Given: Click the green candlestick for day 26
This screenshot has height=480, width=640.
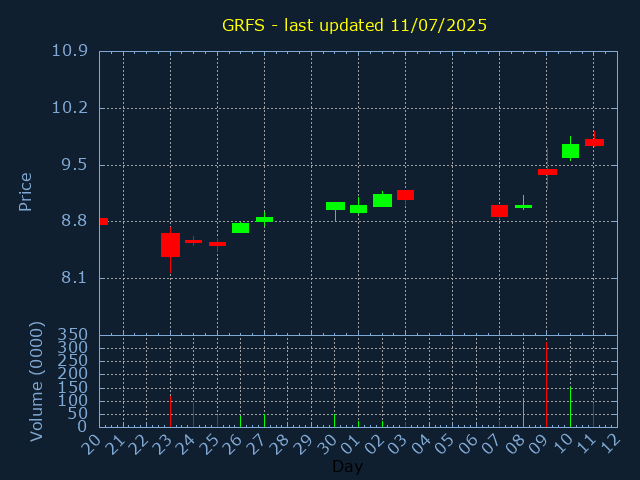Looking at the screenshot, I should coord(240,228).
